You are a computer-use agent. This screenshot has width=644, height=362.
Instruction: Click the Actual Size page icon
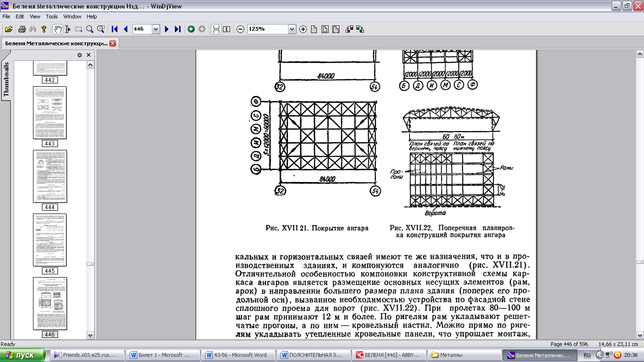(314, 29)
